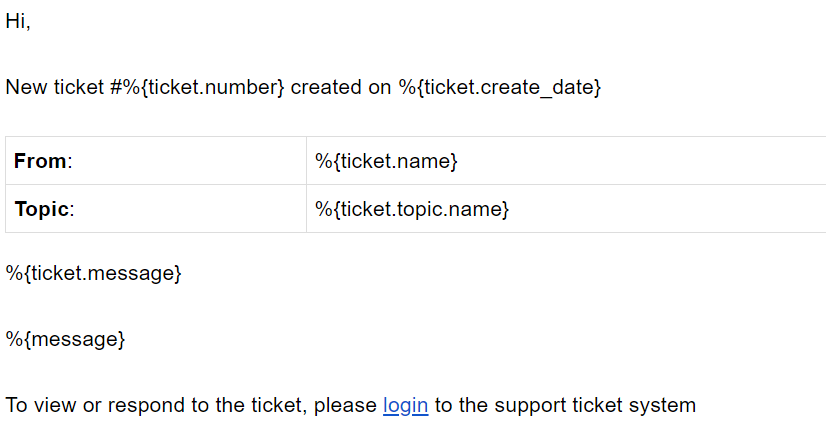Click the 'Hi,' greeting line
Viewport: 826px width, 430px height.
(x=18, y=22)
